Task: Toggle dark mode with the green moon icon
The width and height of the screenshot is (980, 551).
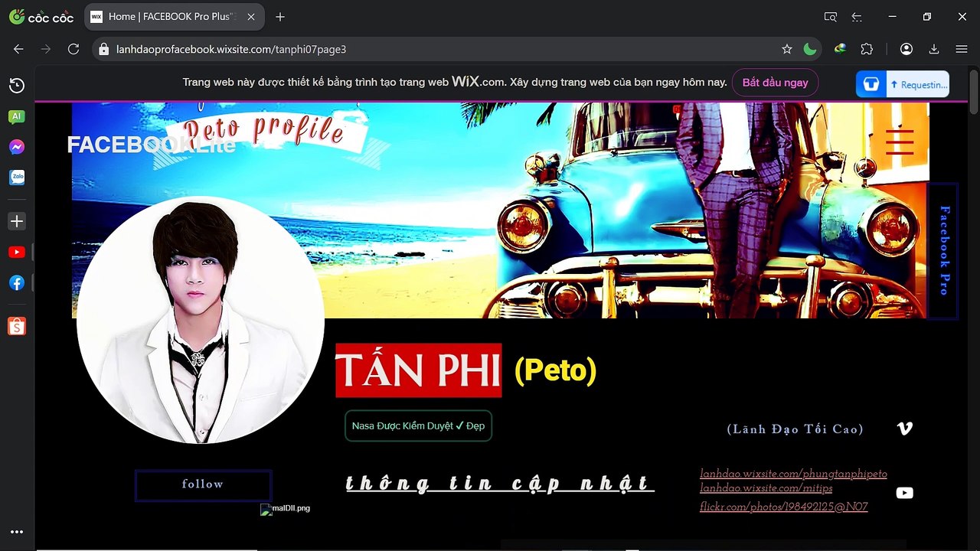Action: tap(810, 49)
